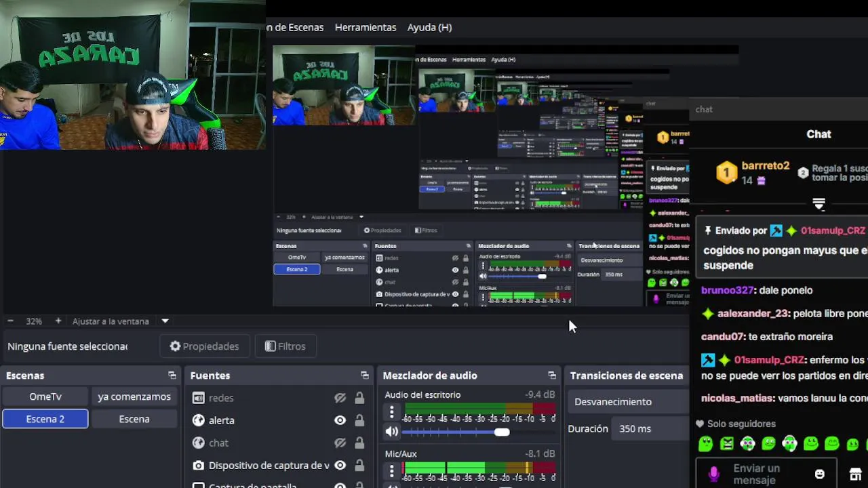868x488 pixels.
Task: Open the Ajustar a la ventana dropdown arrow
Action: tap(165, 321)
